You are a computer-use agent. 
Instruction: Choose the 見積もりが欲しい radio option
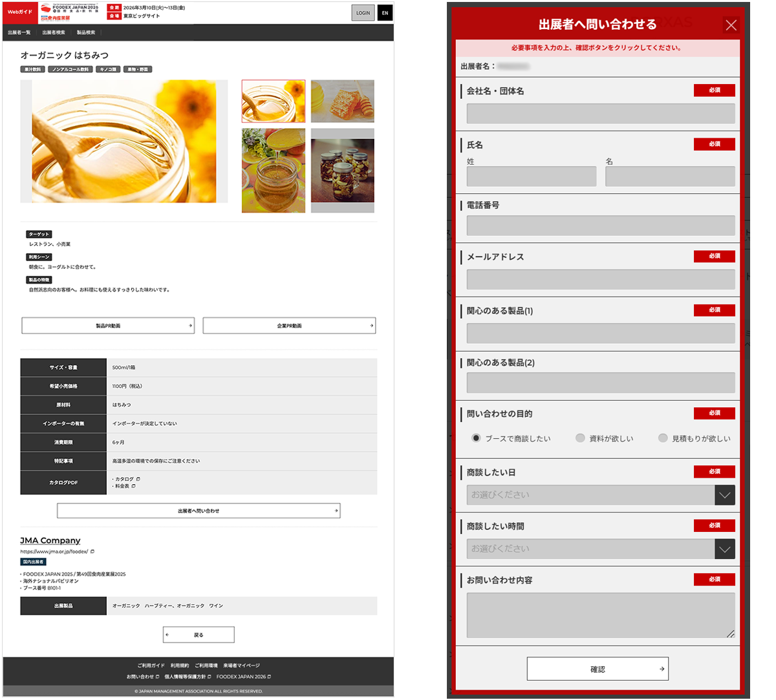tap(663, 438)
